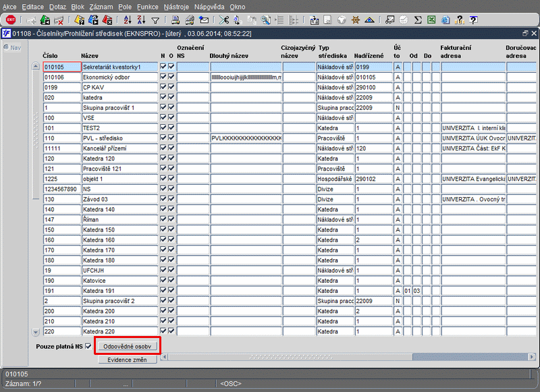The width and height of the screenshot is (540, 392).
Task: Click the folder-with-arrow import icon
Action: 314,20
